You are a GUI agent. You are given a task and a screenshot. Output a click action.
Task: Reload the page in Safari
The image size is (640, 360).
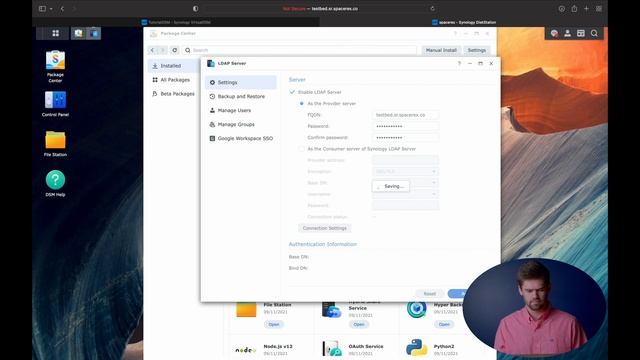(432, 9)
